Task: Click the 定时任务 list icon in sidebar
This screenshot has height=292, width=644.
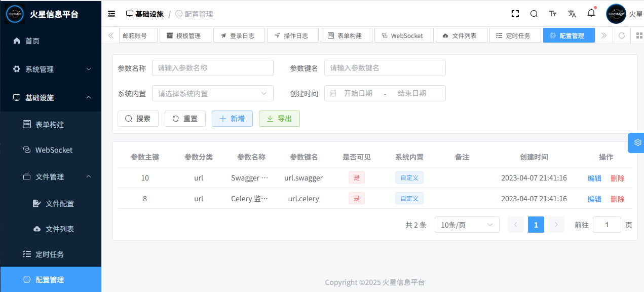Action: (x=27, y=254)
